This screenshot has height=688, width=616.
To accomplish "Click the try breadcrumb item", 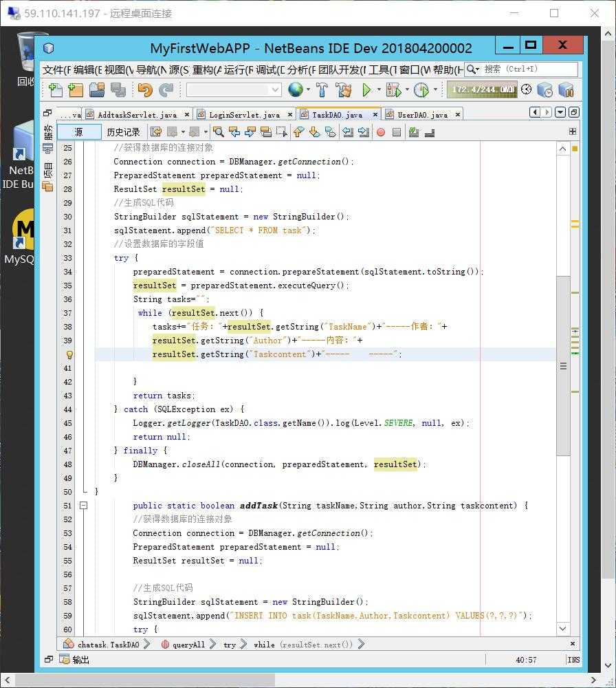I will pyautogui.click(x=230, y=645).
